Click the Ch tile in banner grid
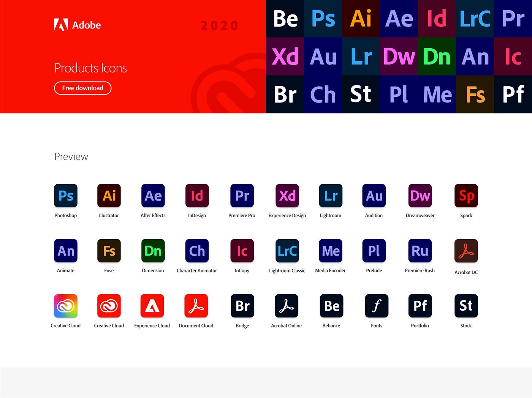The image size is (532, 398). pyautogui.click(x=323, y=94)
